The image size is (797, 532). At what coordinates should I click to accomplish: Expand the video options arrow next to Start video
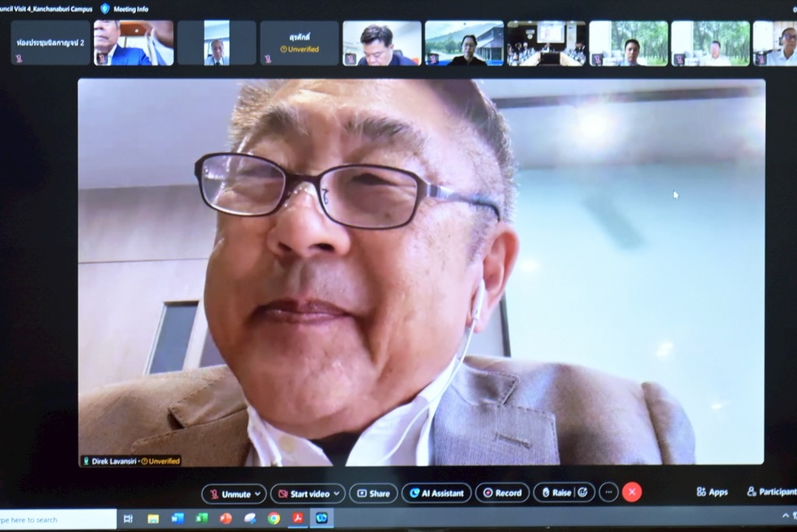pos(336,494)
